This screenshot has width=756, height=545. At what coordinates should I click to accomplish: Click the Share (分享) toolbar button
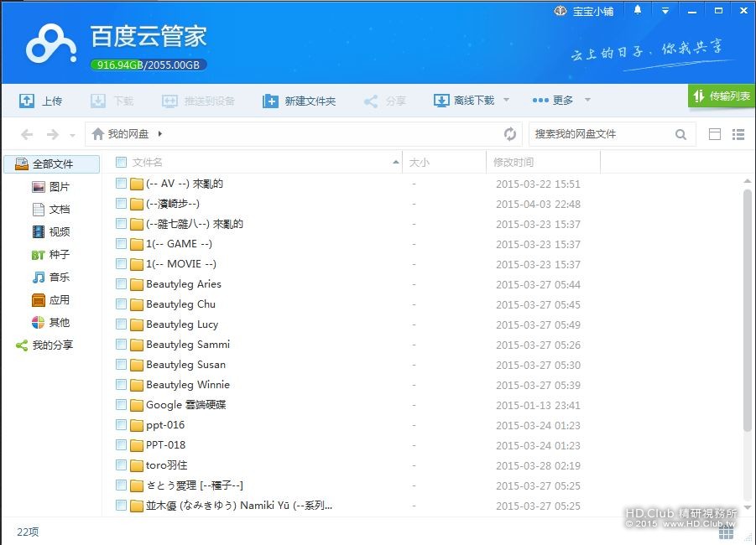point(385,101)
